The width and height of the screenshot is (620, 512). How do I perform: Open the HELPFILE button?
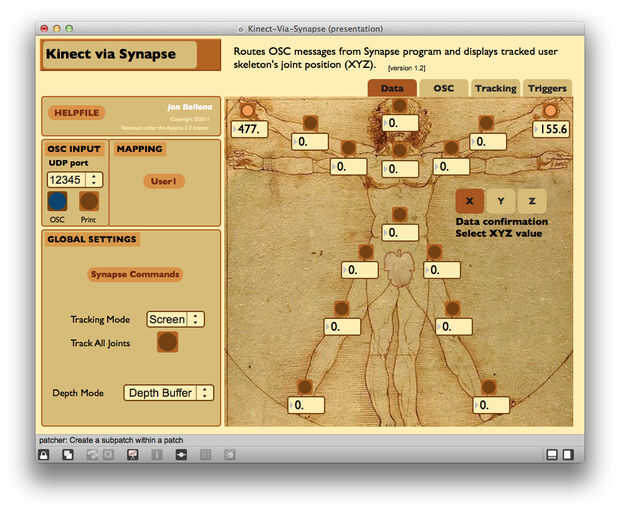click(x=77, y=113)
